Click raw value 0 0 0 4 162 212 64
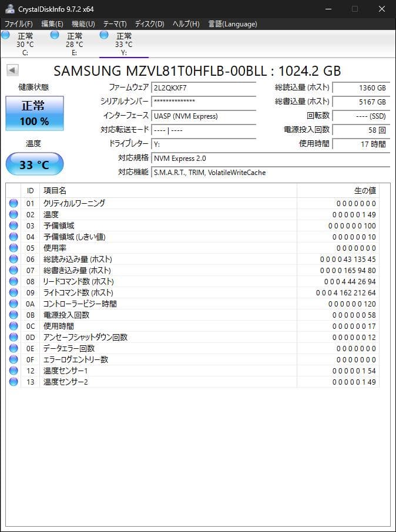 345,292
